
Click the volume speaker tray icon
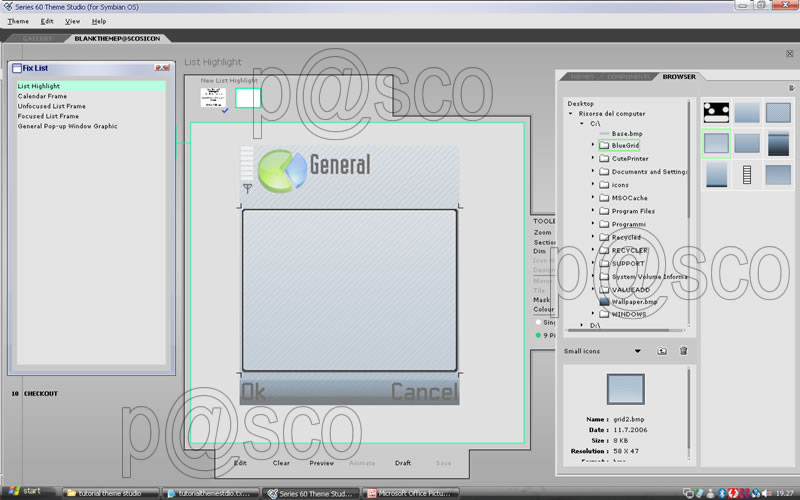tap(767, 493)
